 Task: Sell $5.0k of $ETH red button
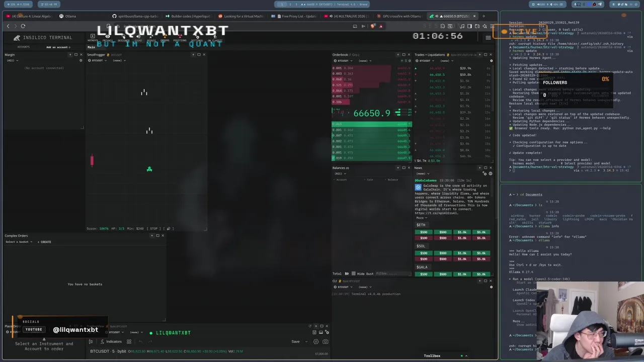tap(481, 238)
